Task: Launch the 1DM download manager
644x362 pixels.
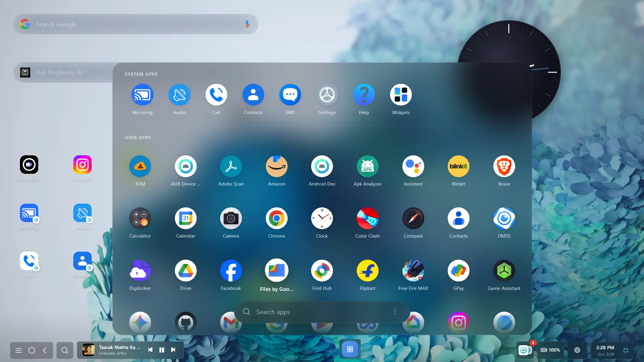Action: (x=140, y=166)
